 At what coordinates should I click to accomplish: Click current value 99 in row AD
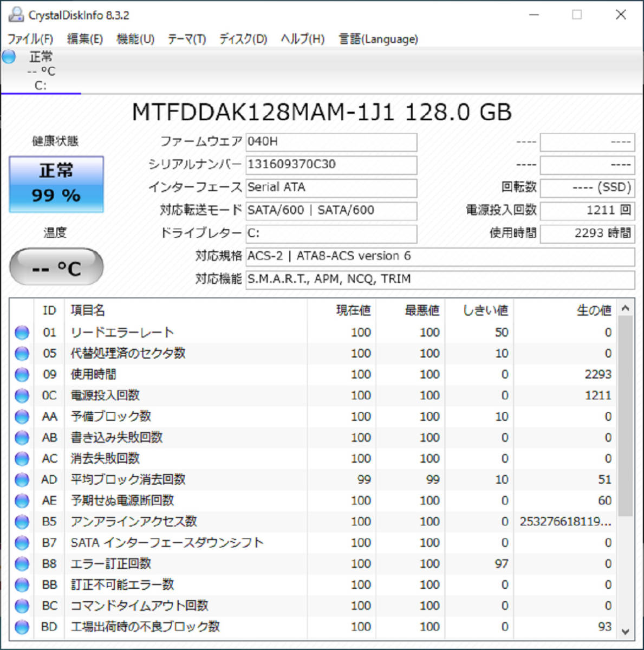pos(364,480)
